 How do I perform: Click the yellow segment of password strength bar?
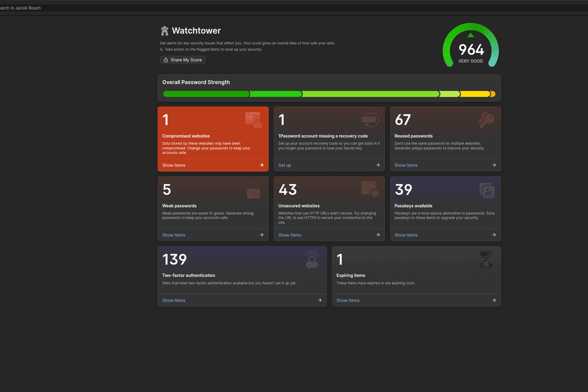coord(475,94)
